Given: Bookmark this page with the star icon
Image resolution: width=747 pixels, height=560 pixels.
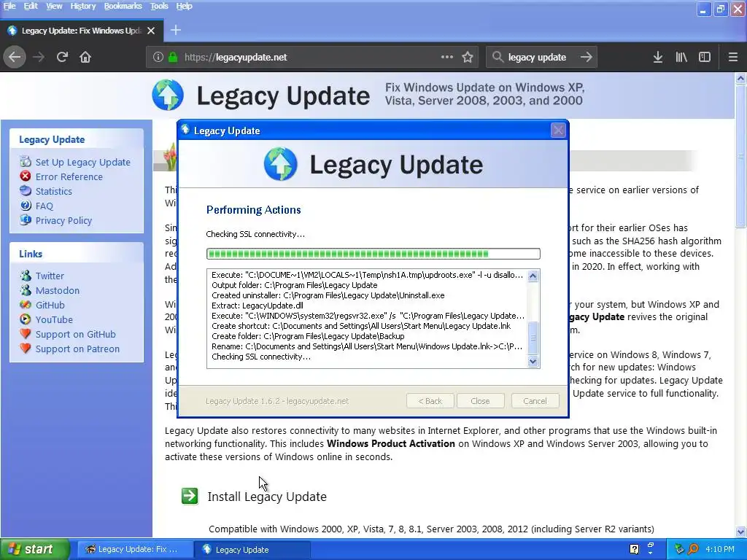Looking at the screenshot, I should 468,57.
